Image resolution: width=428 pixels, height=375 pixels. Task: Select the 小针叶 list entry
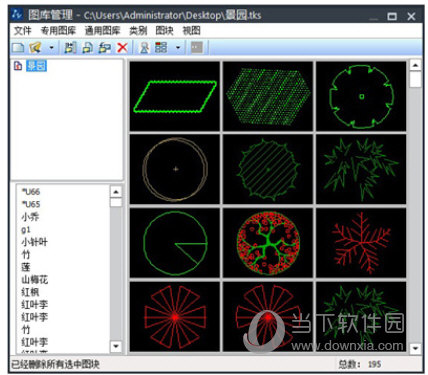(34, 242)
